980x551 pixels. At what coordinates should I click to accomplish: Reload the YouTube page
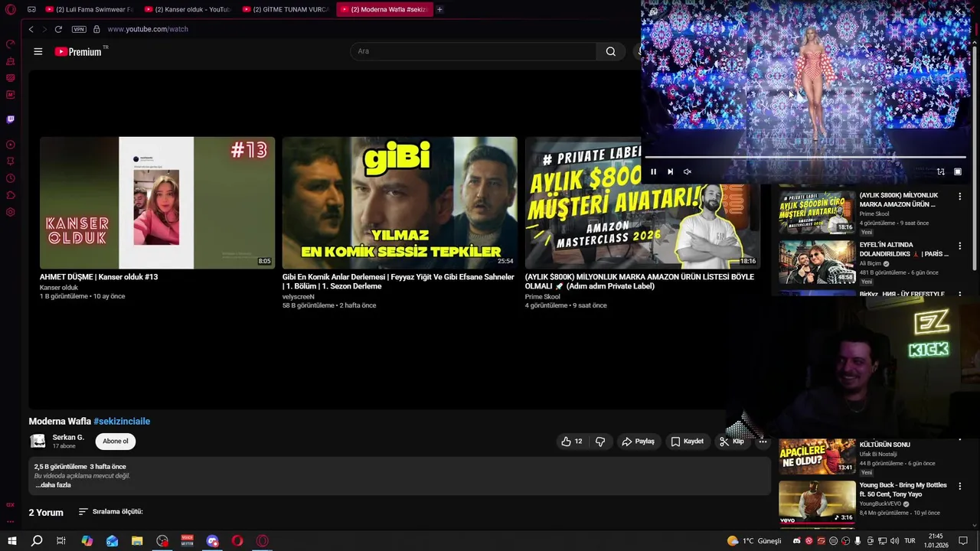(58, 29)
